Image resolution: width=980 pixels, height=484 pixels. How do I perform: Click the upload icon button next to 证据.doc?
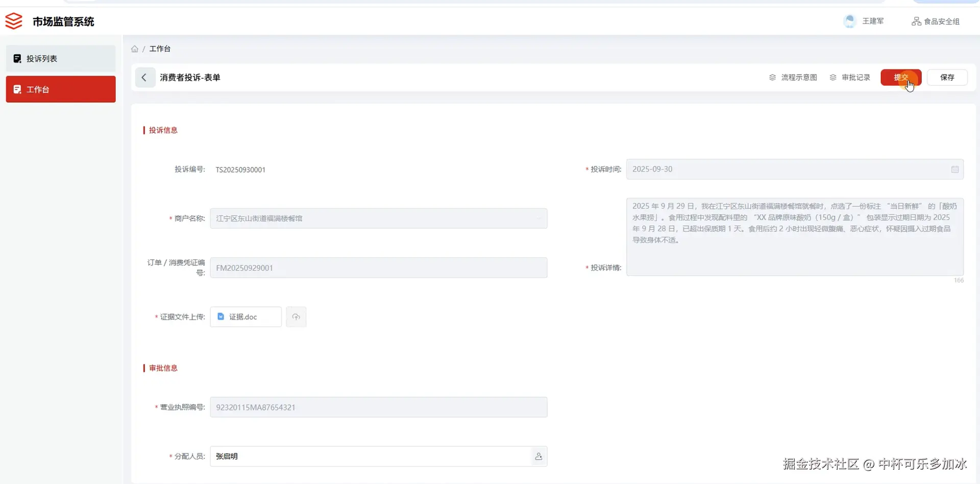click(296, 317)
